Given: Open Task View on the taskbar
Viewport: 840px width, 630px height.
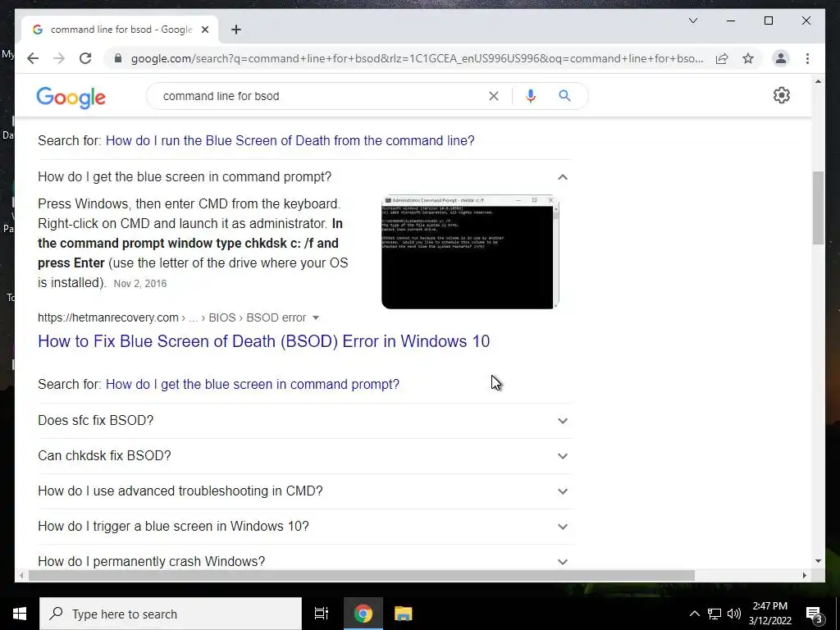Looking at the screenshot, I should click(322, 614).
